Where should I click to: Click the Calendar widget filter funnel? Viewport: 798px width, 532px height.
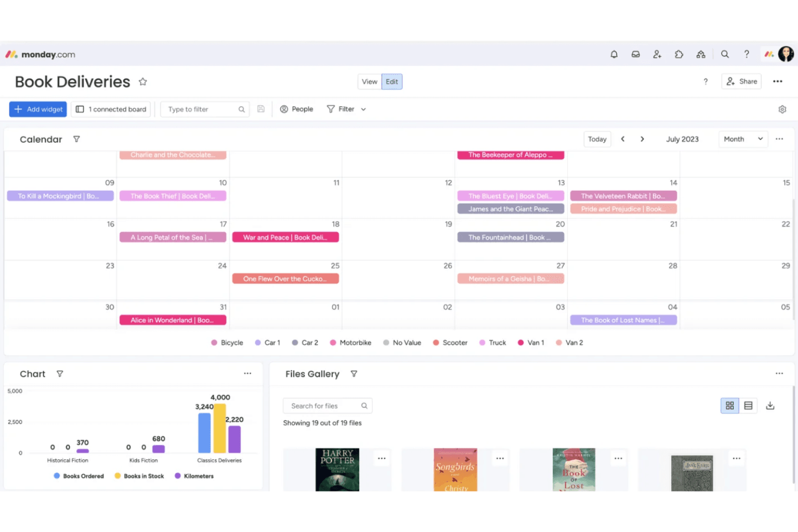click(x=77, y=139)
